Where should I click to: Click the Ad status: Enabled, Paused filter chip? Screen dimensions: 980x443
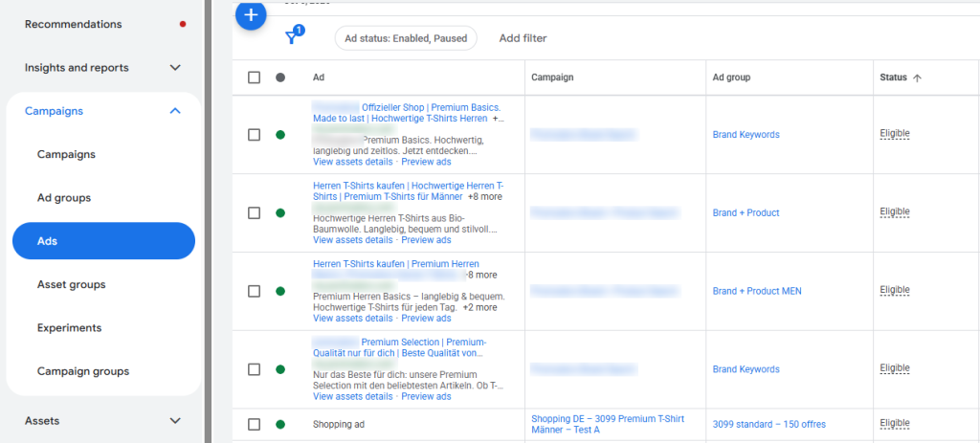coord(406,38)
